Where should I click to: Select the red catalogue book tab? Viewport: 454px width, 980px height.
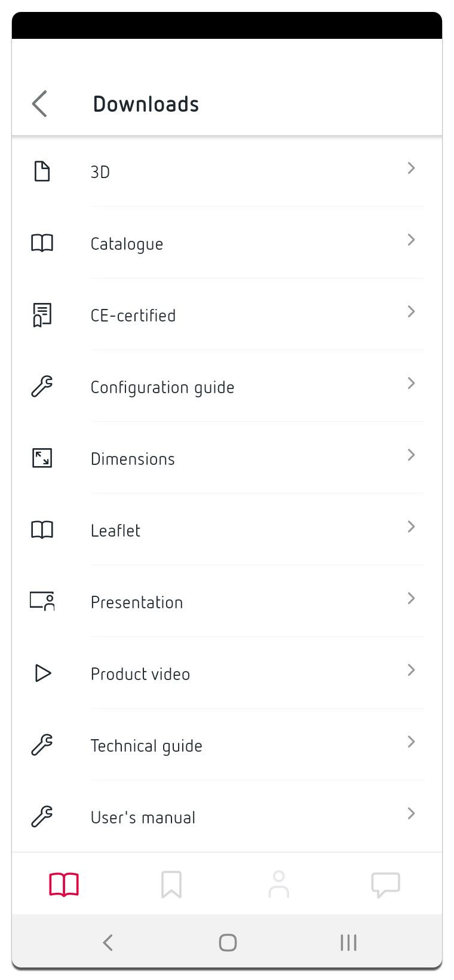tap(64, 884)
